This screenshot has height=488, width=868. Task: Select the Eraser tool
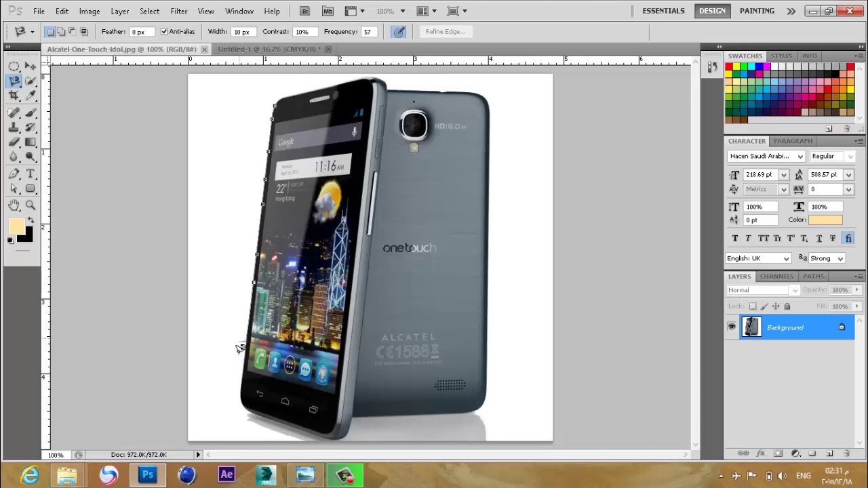click(x=14, y=142)
